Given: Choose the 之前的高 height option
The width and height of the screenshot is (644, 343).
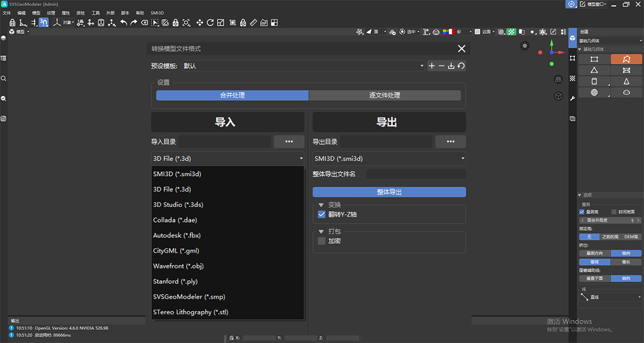Looking at the screenshot, I should coord(610,237).
